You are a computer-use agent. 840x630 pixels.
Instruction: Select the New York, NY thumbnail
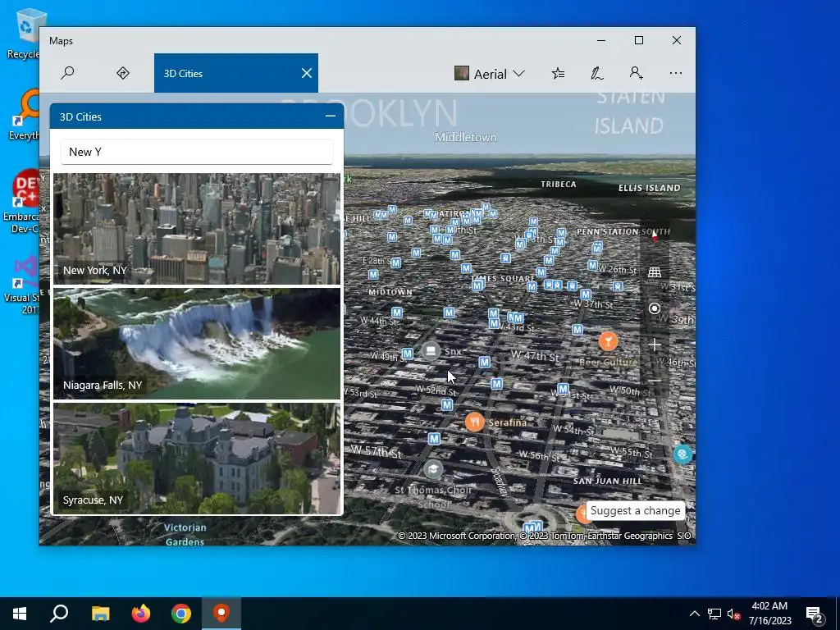[197, 229]
